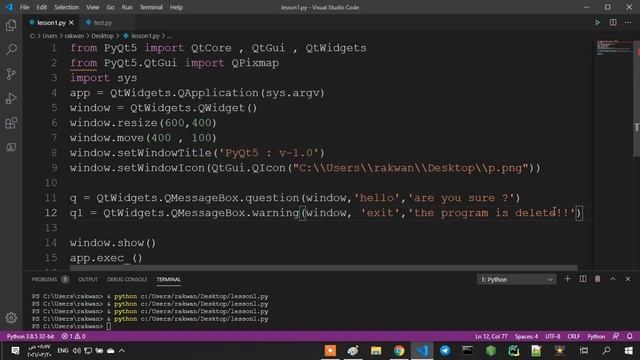Create a new terminal with plus icon

(567, 279)
